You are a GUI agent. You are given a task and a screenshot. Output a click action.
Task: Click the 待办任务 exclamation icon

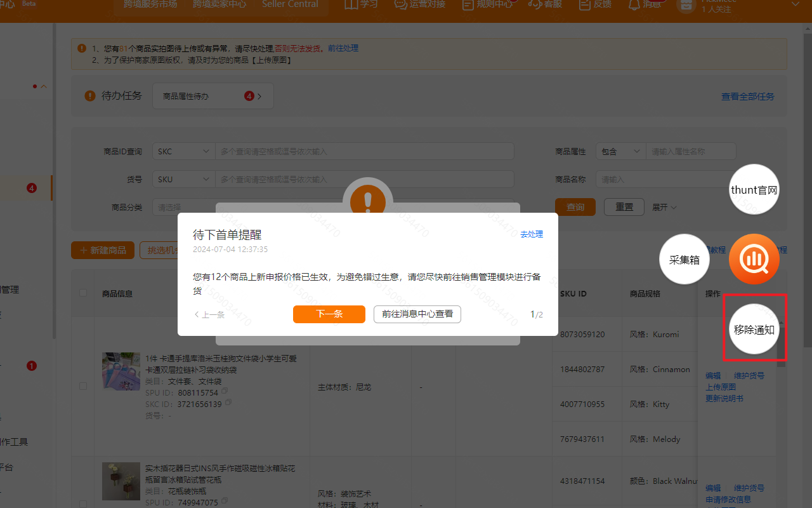90,96
